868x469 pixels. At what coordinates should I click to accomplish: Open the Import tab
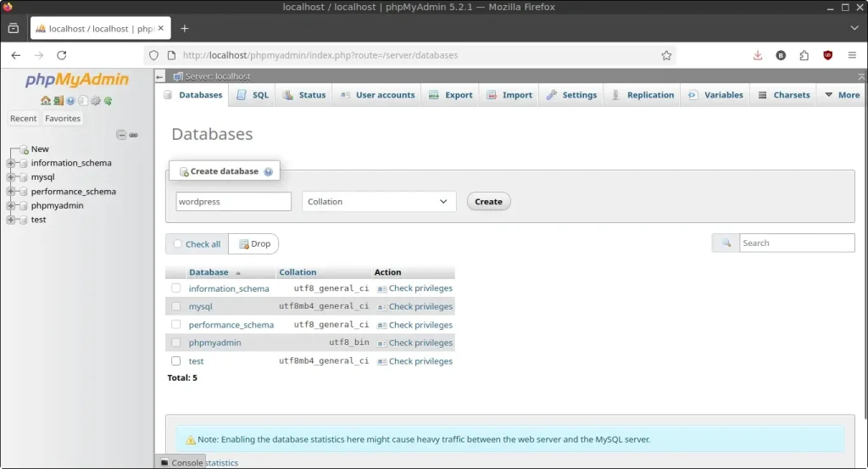click(509, 95)
